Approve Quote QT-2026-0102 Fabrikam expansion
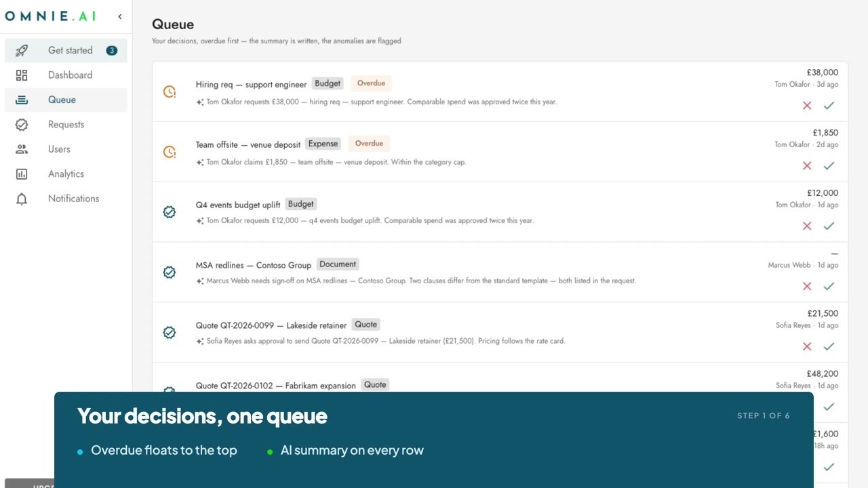Image resolution: width=868 pixels, height=488 pixels. coord(829,407)
